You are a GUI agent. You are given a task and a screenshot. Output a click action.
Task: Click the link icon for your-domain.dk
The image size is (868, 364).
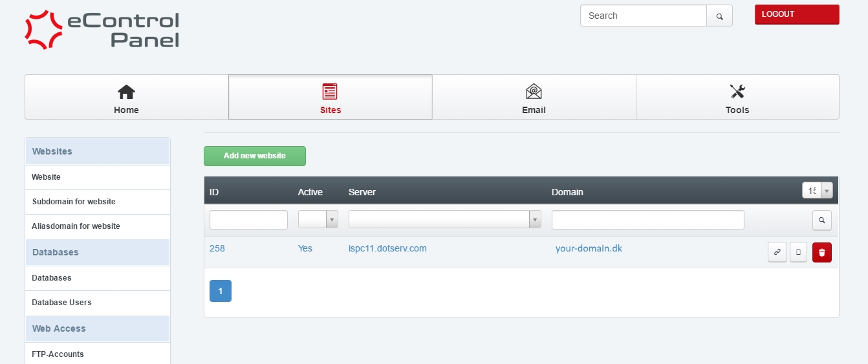[777, 252]
